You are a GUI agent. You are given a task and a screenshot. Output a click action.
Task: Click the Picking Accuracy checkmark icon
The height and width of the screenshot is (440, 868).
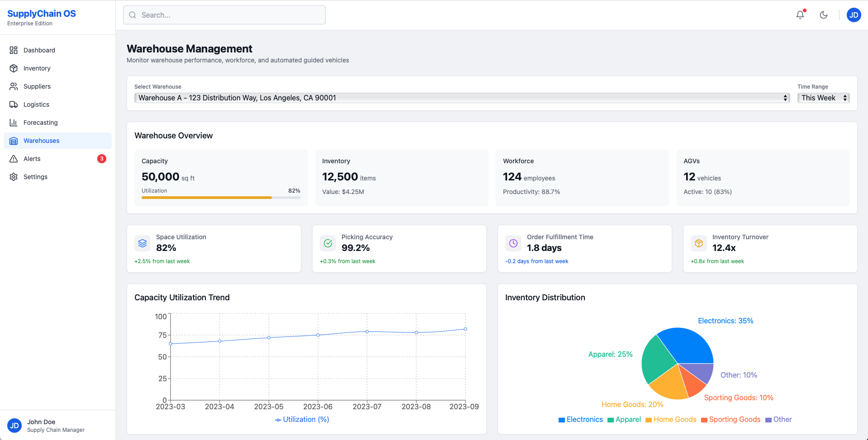328,243
